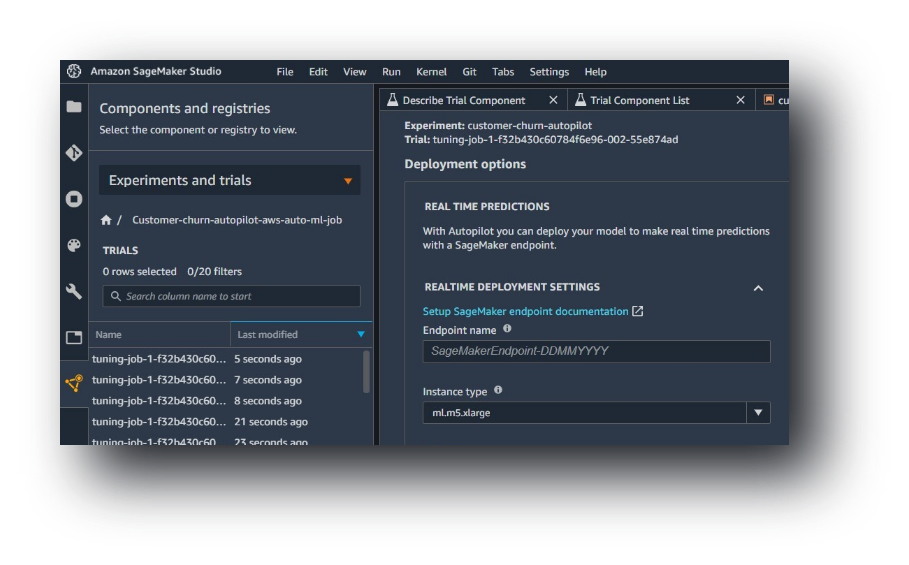Click the 0/20 filters text
The width and height of the screenshot is (909, 565).
[x=214, y=271]
